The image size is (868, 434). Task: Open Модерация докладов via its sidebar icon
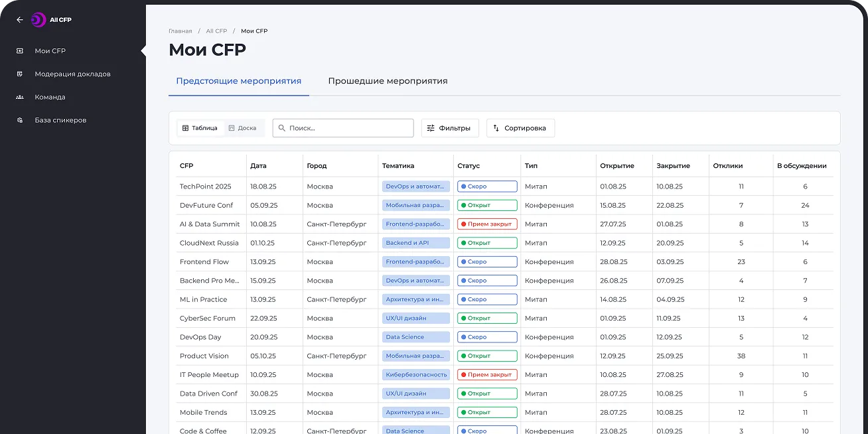pyautogui.click(x=21, y=74)
